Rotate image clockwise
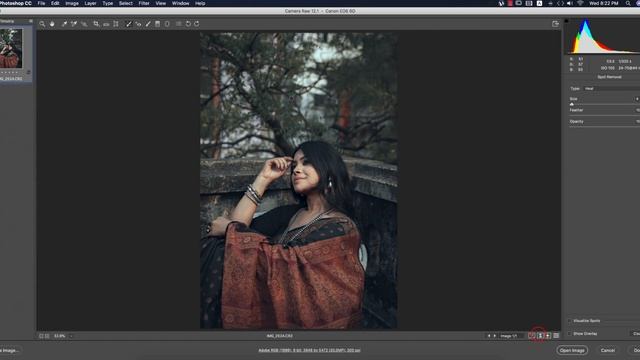This screenshot has width=640, height=360. click(x=197, y=24)
